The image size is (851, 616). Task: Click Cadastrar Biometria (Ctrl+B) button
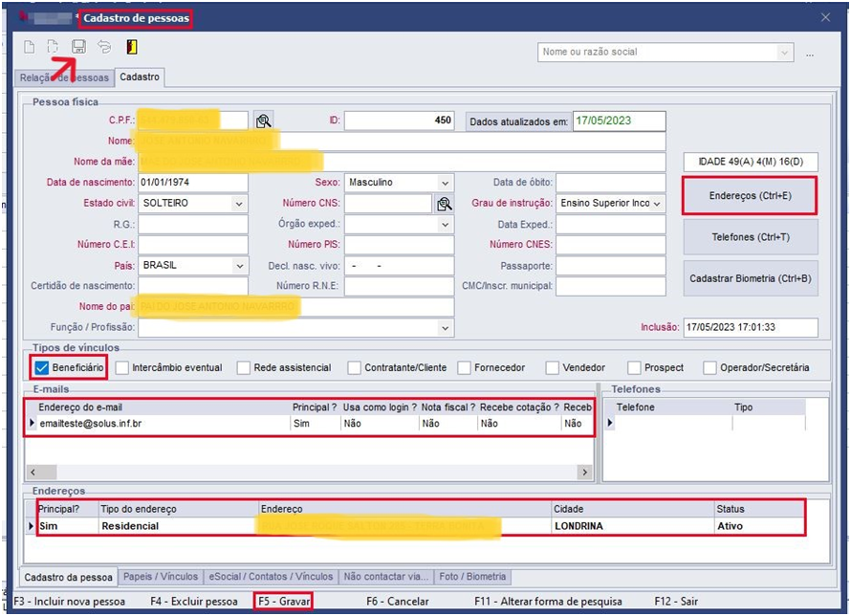[751, 278]
